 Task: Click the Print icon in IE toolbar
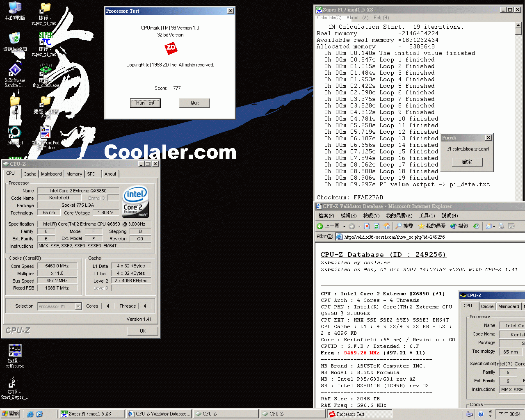pyautogui.click(x=502, y=226)
